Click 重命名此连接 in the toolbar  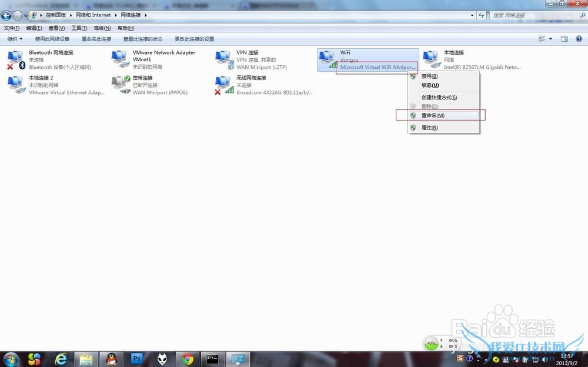point(96,39)
